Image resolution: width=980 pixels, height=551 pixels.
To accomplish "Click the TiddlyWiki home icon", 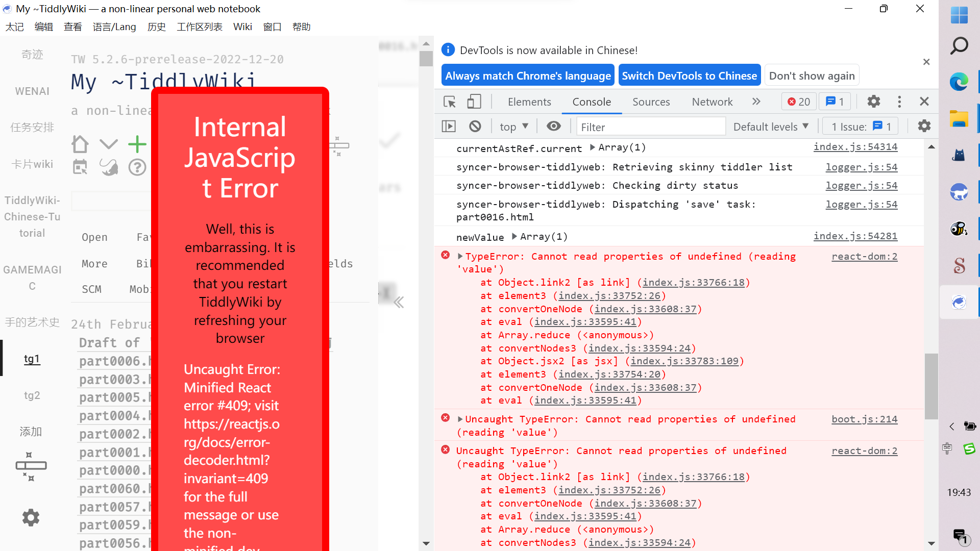I will point(80,144).
